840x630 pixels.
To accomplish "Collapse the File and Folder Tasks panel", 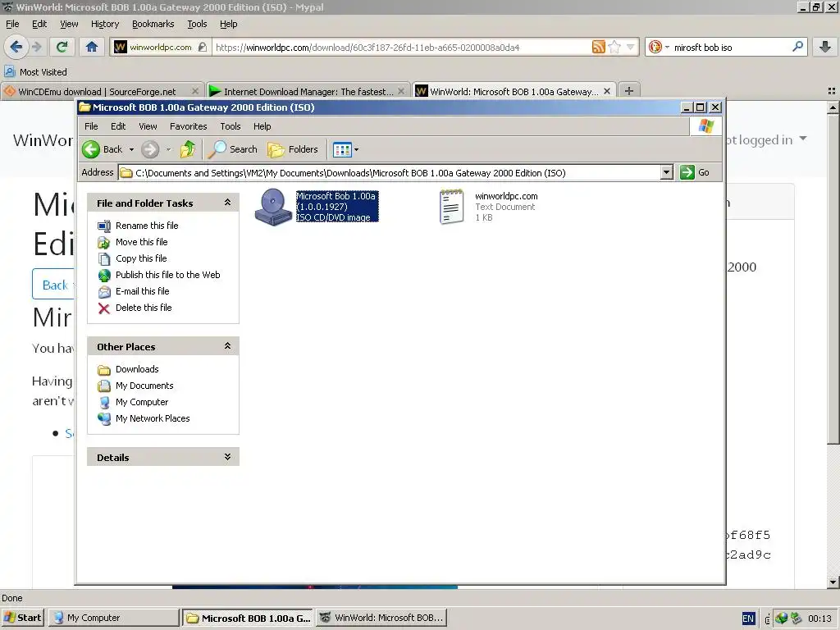I will point(227,203).
